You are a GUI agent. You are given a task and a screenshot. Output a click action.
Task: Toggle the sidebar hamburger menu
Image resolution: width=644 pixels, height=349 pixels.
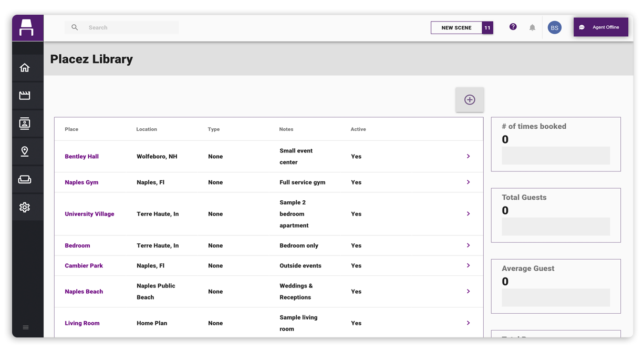tap(26, 327)
